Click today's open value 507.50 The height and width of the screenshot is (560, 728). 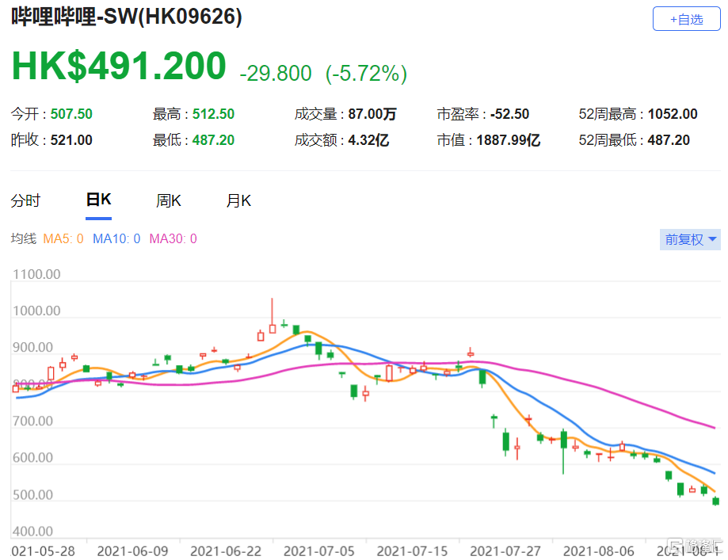pyautogui.click(x=71, y=114)
